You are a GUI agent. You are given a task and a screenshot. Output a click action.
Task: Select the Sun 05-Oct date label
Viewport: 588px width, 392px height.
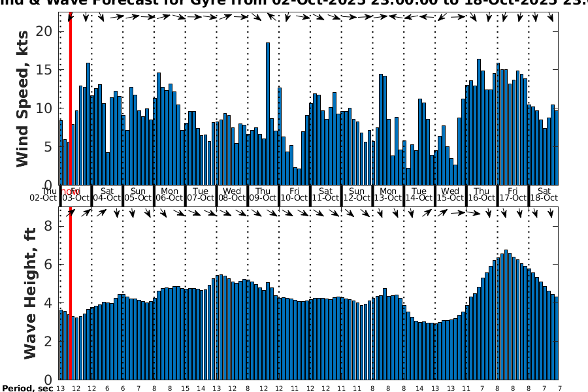[x=138, y=194]
